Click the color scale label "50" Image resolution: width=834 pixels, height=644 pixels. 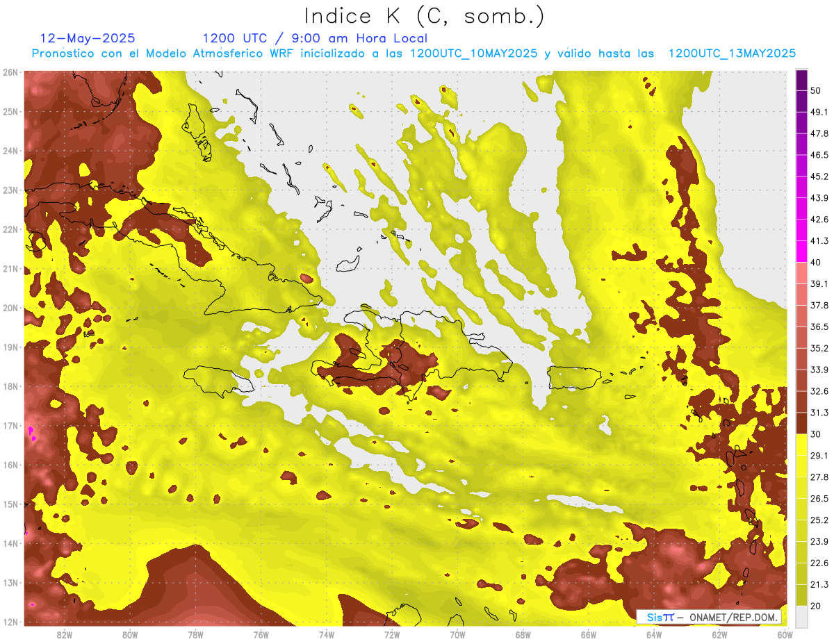815,90
